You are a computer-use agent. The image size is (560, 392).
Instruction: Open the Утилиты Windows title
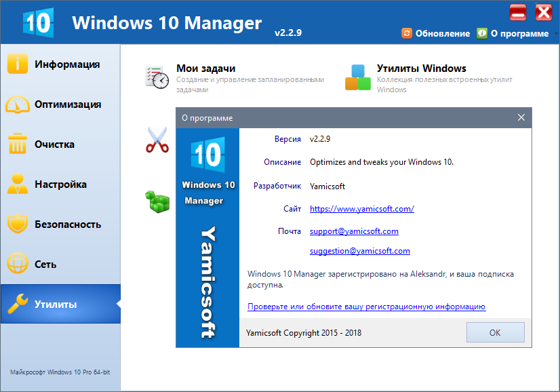click(422, 68)
